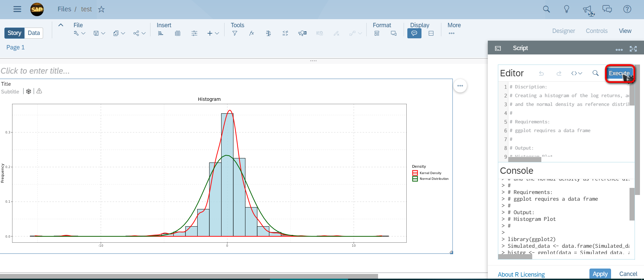Open the About R Licensing link

click(521, 275)
